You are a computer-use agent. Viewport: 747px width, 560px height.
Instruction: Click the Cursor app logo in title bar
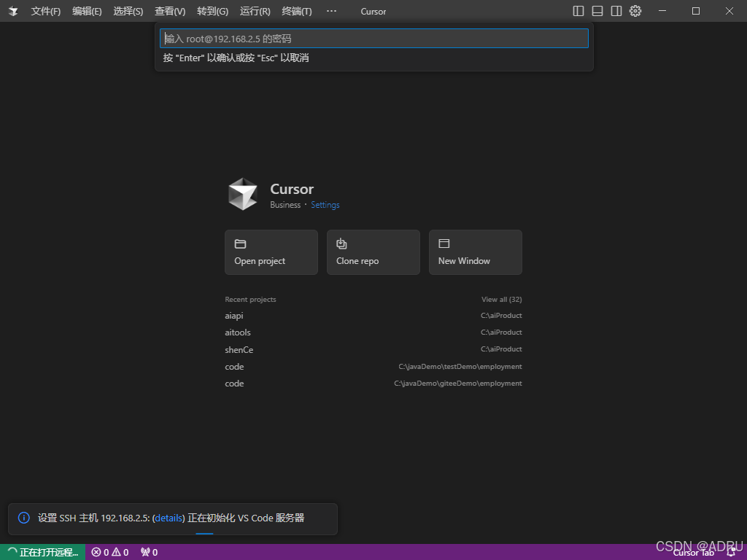13,11
